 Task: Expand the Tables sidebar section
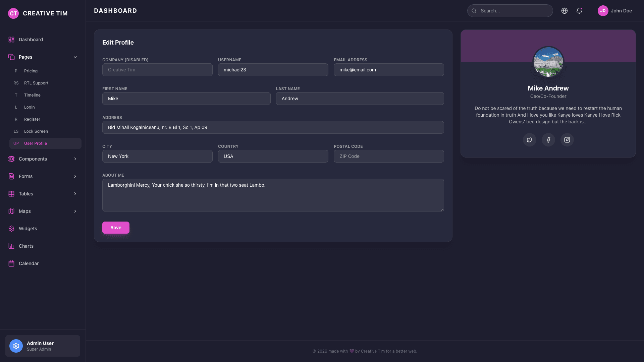[43, 194]
